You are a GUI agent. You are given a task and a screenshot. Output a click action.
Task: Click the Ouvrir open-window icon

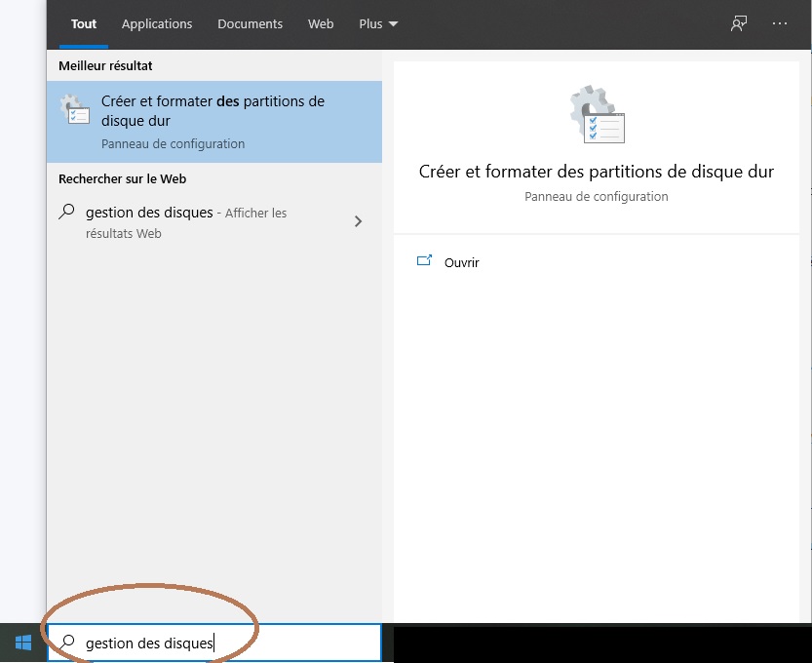click(x=424, y=260)
